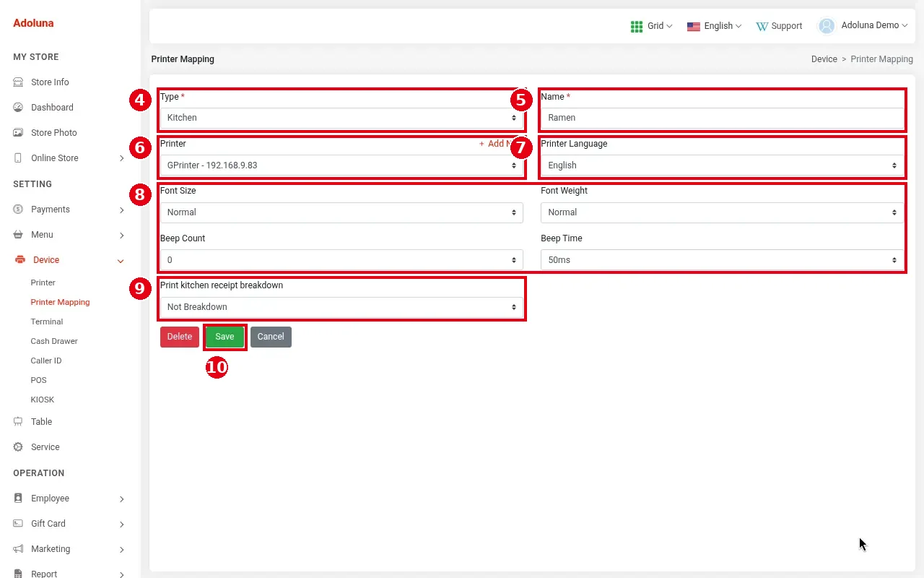Click the Support W icon
Image resolution: width=924 pixels, height=578 pixels.
click(x=762, y=26)
